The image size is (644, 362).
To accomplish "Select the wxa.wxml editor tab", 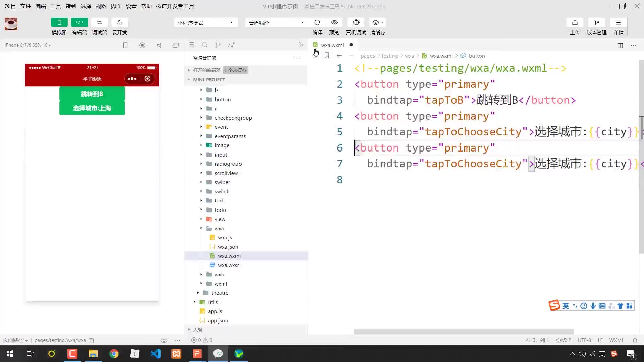I will 333,45.
